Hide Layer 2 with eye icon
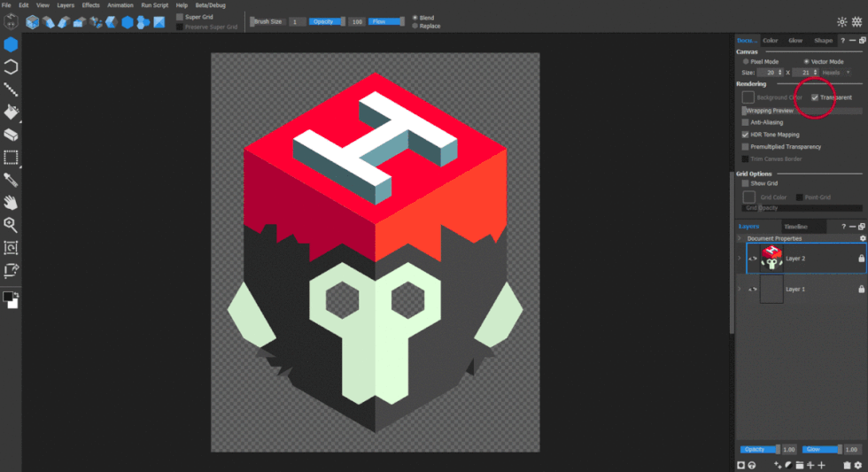Image resolution: width=868 pixels, height=472 pixels. pos(753,259)
